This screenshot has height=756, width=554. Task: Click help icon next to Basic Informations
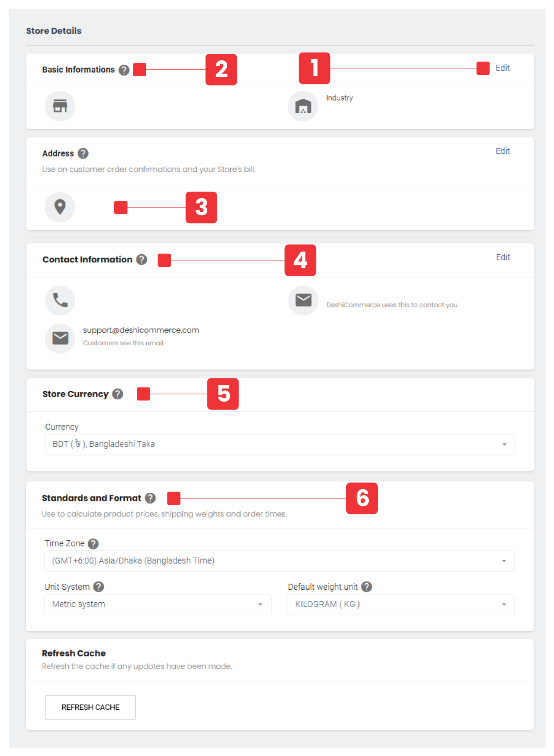coord(124,70)
